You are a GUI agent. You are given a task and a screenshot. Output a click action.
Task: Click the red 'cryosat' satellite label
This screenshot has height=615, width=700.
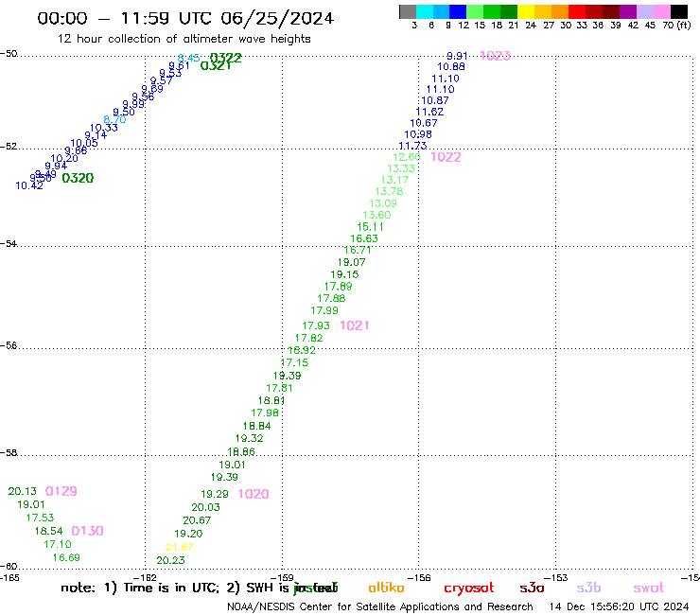point(469,589)
